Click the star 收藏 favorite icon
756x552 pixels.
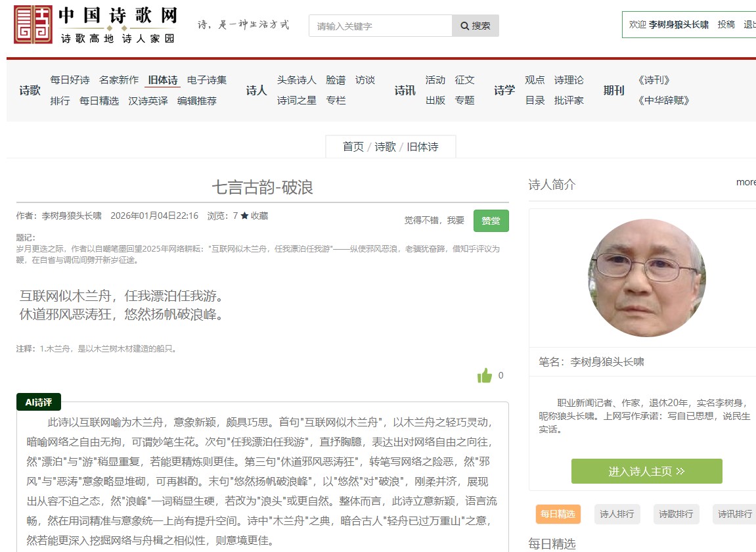point(244,216)
